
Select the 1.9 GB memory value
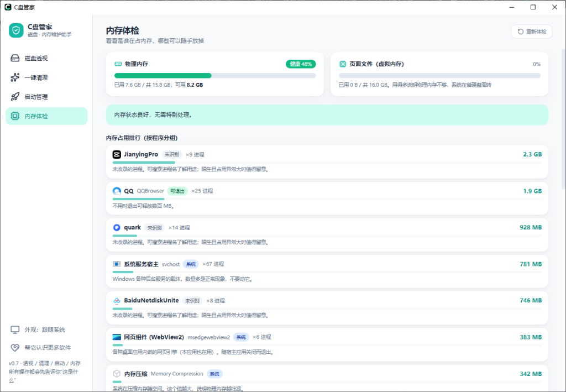pos(532,191)
